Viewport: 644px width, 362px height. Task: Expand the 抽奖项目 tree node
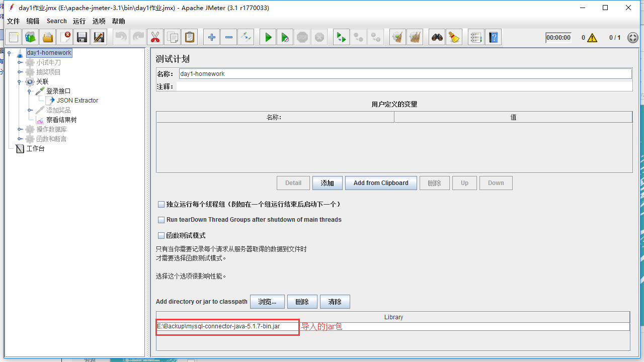[20, 72]
